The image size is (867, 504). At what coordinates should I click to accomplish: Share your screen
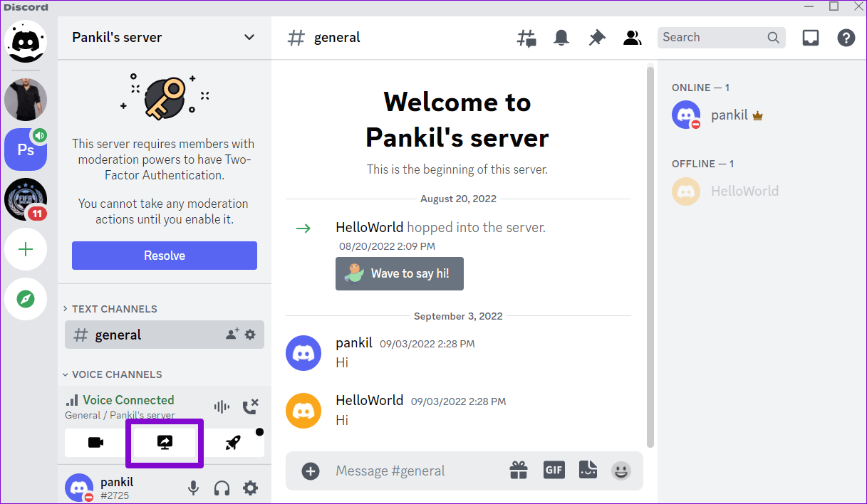(x=165, y=443)
